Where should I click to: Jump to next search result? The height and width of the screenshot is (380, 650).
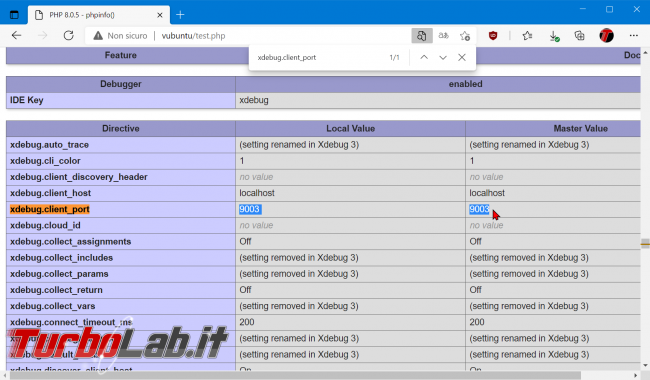click(x=443, y=58)
